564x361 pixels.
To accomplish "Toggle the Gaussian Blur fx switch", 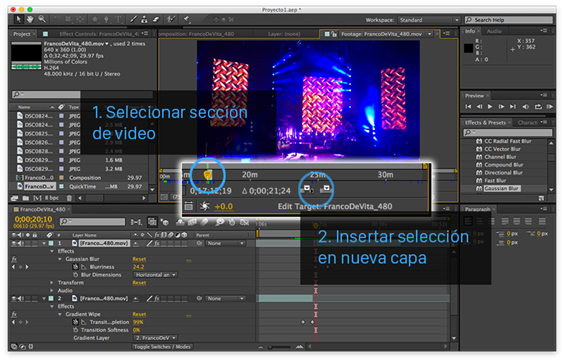I will tap(14, 259).
